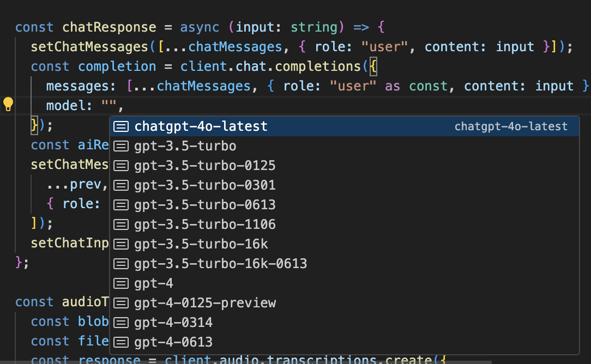Screen dimensions: 591x364
Task: Click on setChatMessages call in second line
Action: [x=89, y=47]
